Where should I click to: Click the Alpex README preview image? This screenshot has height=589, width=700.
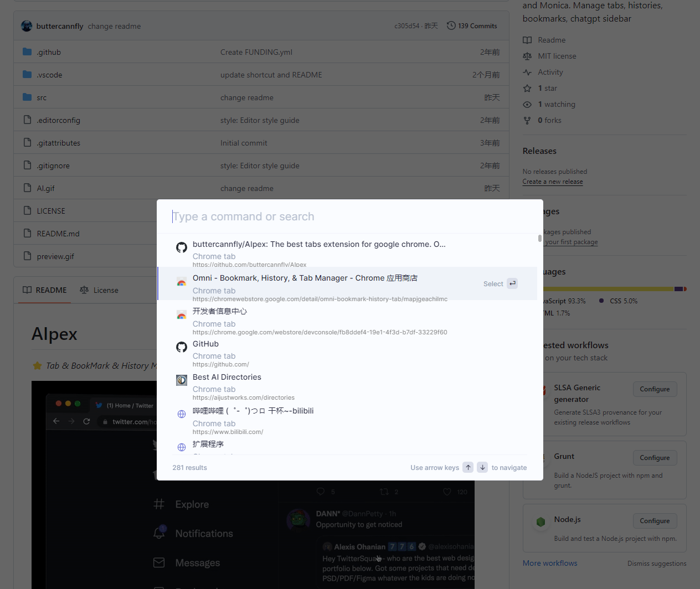pos(253,485)
